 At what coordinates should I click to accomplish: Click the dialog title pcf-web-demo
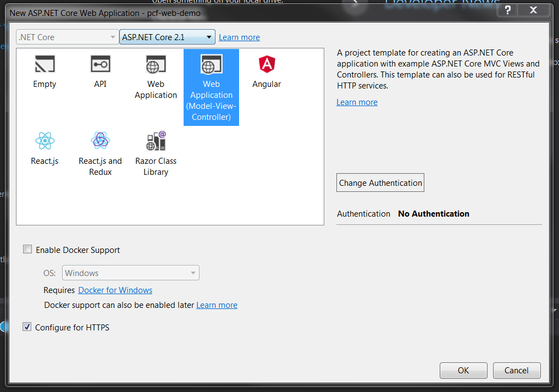pyautogui.click(x=174, y=13)
